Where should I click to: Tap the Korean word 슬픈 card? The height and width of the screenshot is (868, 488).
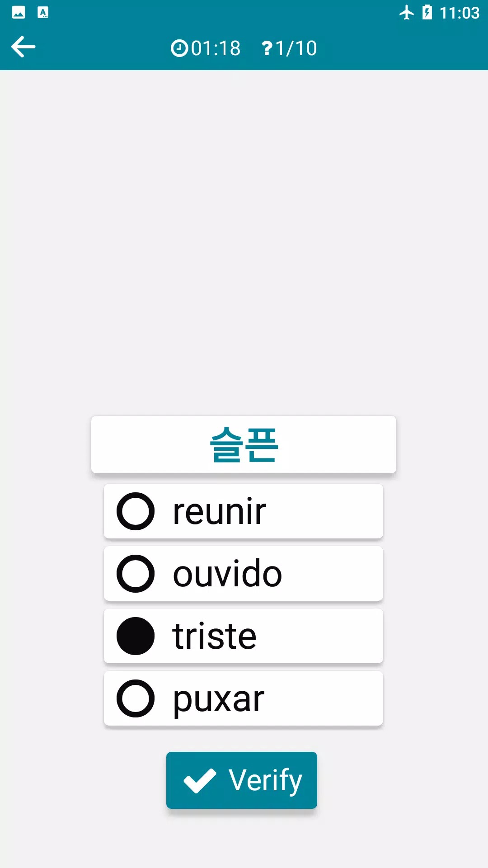[244, 445]
